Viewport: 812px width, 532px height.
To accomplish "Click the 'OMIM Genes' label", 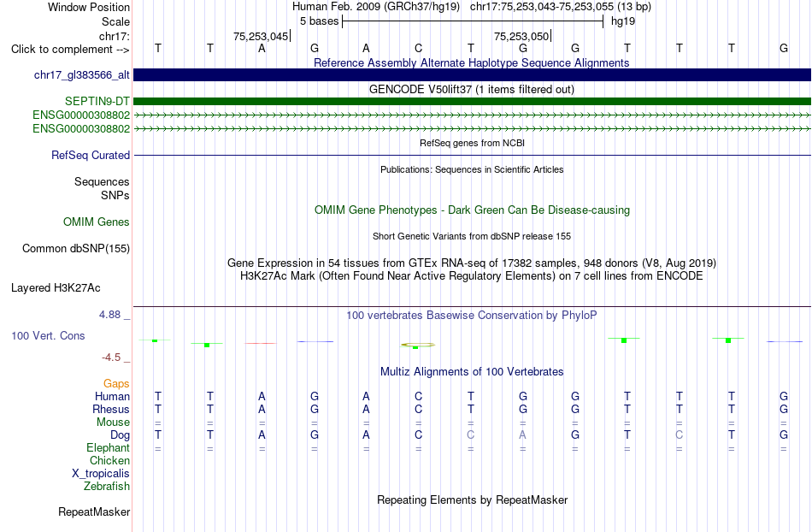I will click(97, 222).
